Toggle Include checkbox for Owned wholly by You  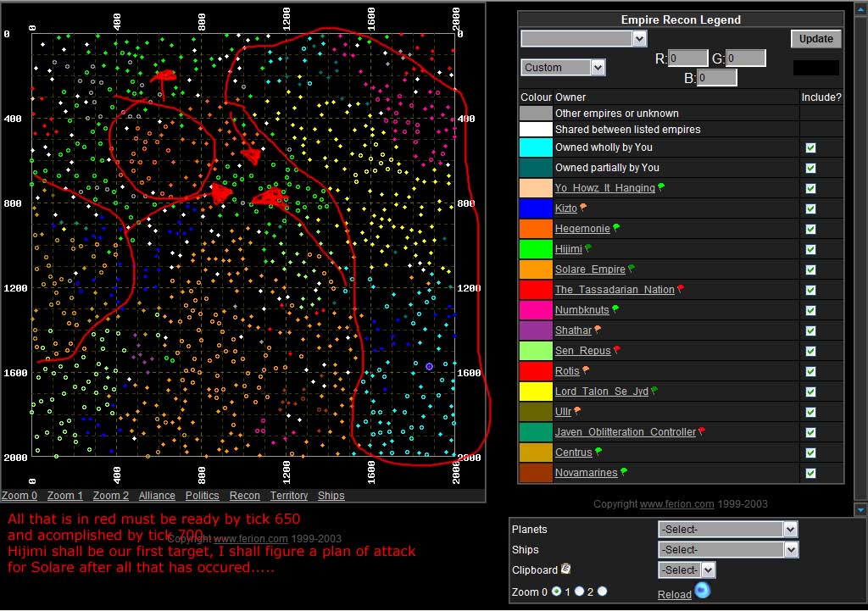(x=810, y=147)
